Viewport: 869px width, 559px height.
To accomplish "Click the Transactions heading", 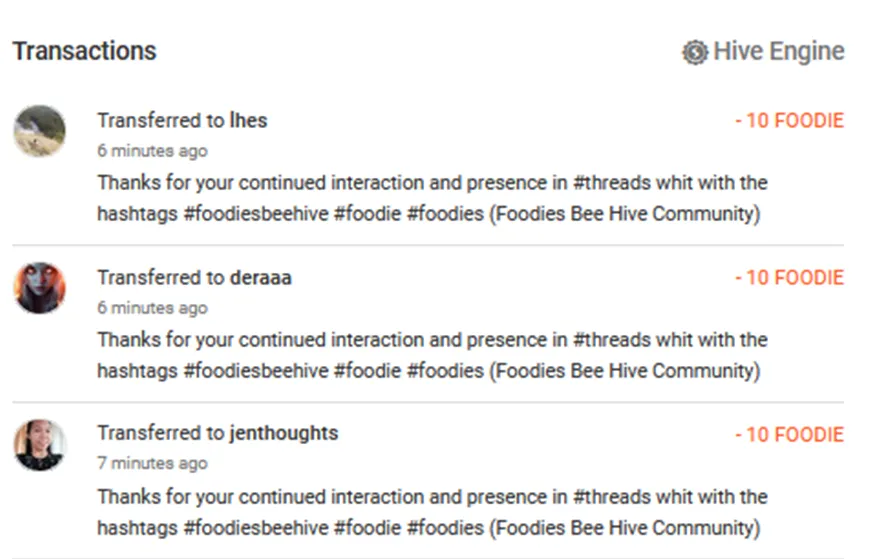I will [85, 51].
